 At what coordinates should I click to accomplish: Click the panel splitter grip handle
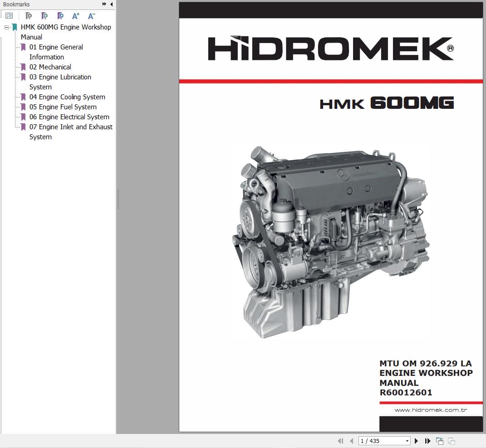[118, 199]
